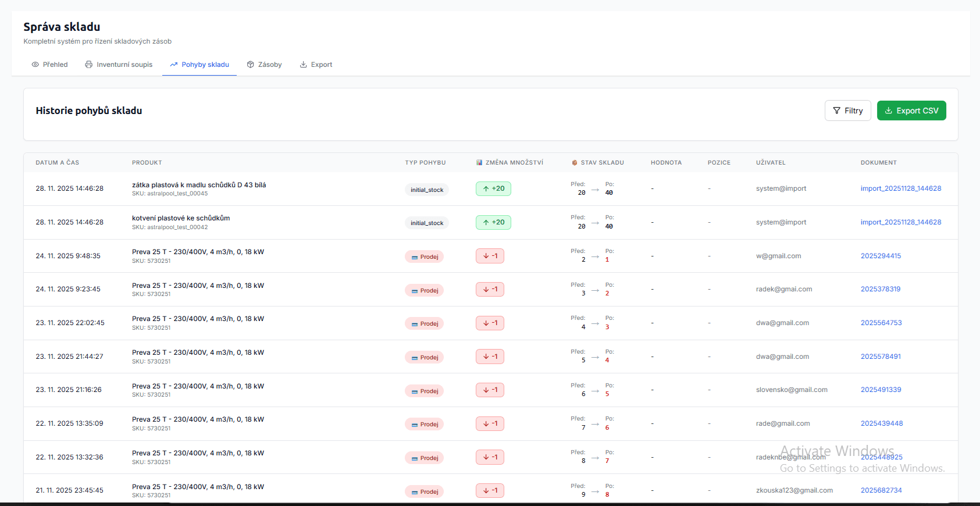Click the box icon beside Stav skladu
The height and width of the screenshot is (506, 980).
575,163
